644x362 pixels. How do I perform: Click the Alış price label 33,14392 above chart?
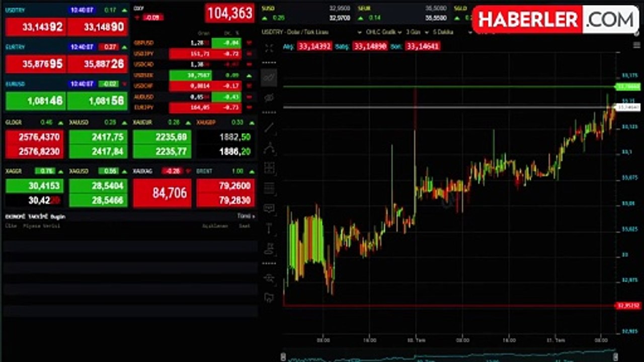click(314, 47)
